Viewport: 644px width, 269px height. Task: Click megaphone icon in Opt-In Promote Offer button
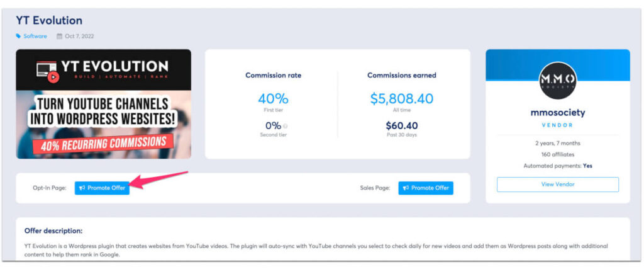82,188
